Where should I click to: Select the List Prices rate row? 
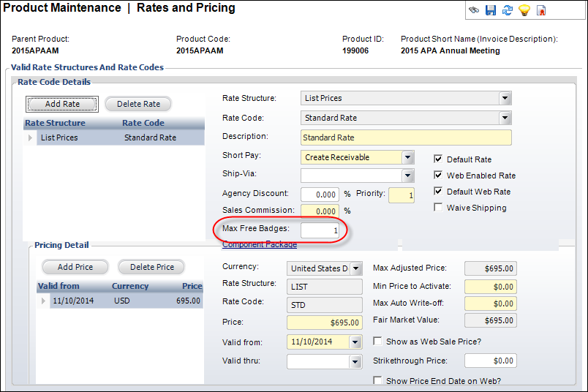[114, 137]
